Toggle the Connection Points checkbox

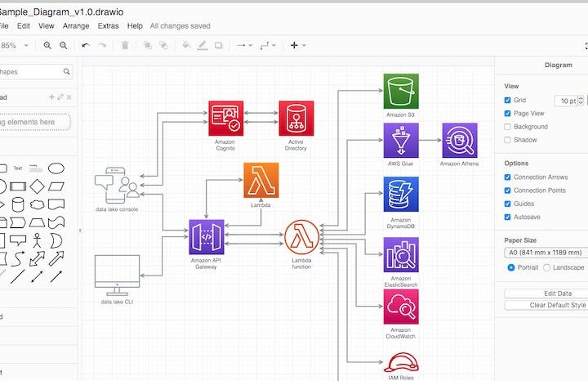pyautogui.click(x=507, y=190)
